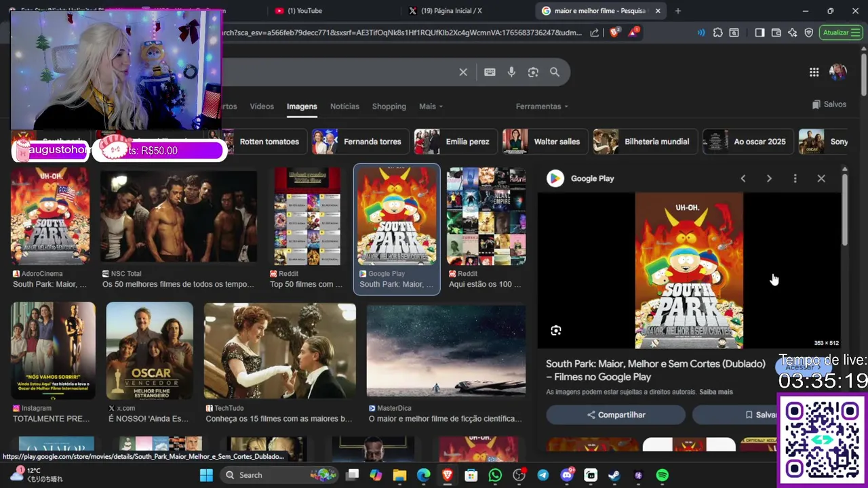Viewport: 868px width, 488px height.
Task: Open Leo AI sparkle icon
Action: point(793,33)
